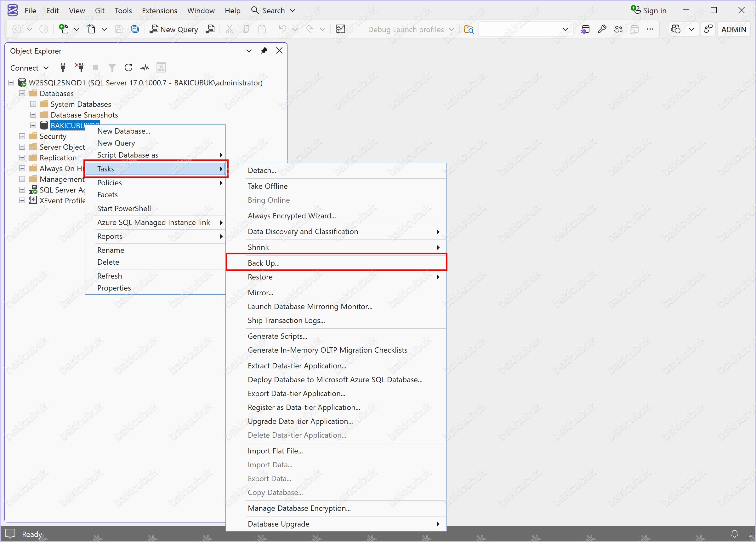Image resolution: width=756 pixels, height=542 pixels.
Task: Collapse the Databases tree node
Action: click(x=22, y=93)
